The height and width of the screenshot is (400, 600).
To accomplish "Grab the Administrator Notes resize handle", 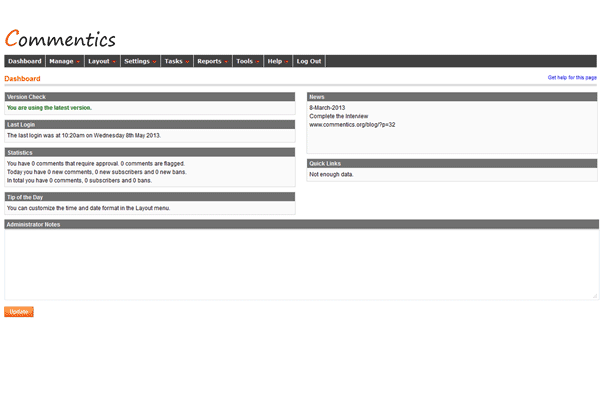I will [x=595, y=296].
